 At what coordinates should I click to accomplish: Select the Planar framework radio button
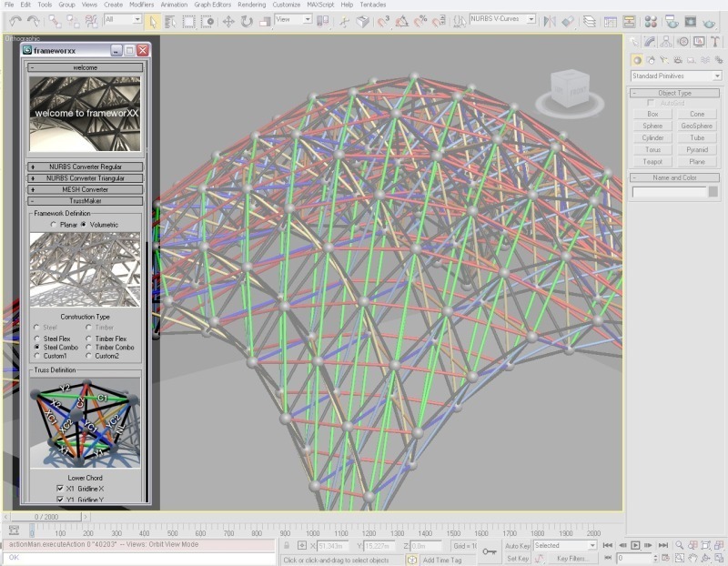54,224
